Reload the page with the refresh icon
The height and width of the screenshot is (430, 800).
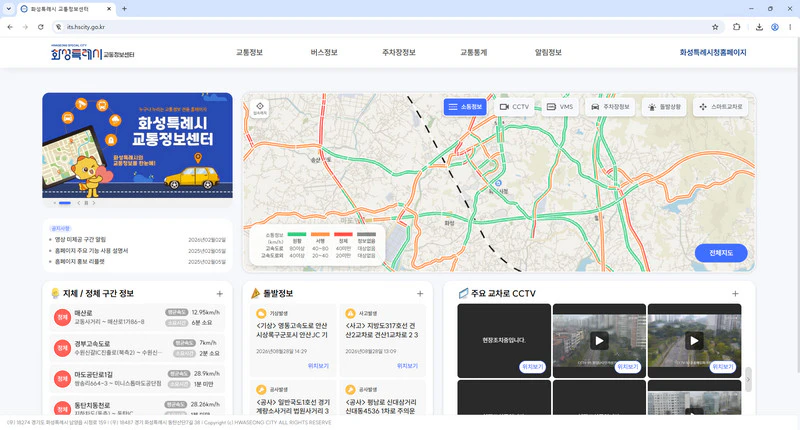(x=40, y=27)
